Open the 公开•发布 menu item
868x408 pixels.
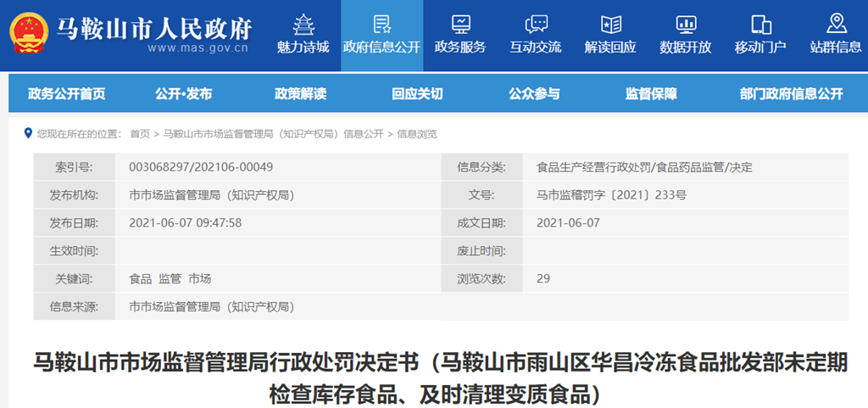184,93
